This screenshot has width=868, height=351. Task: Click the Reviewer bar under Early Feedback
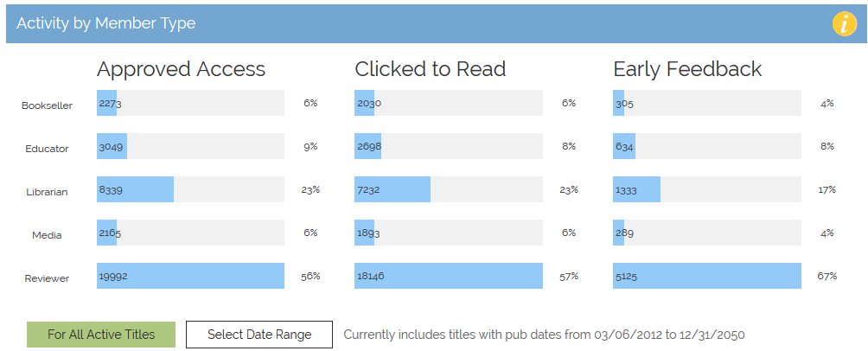point(707,276)
